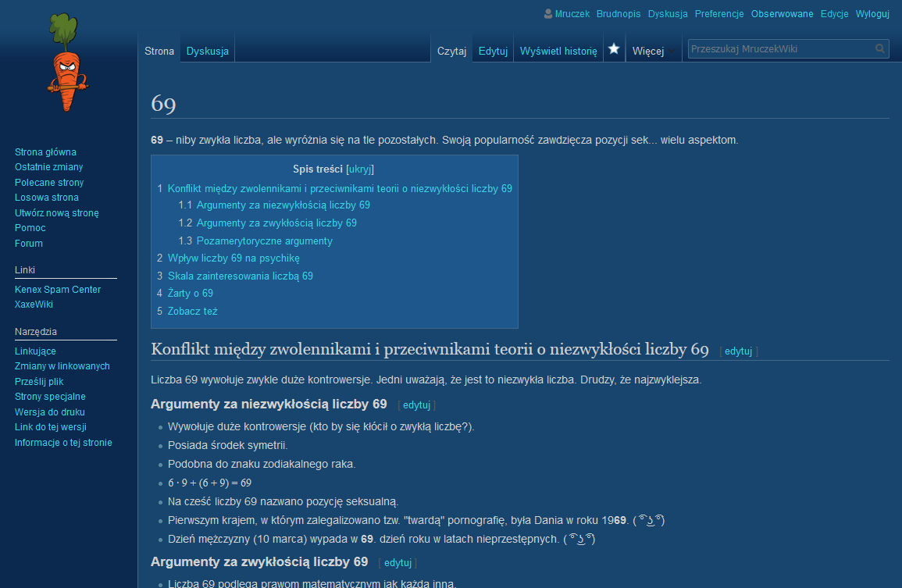Edit the Argumenty za niezwykłością section

[x=416, y=405]
